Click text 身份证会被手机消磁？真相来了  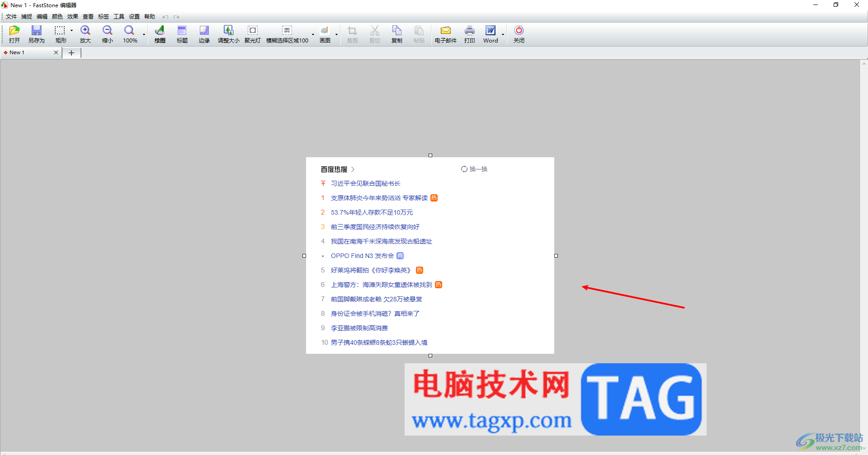pos(375,314)
